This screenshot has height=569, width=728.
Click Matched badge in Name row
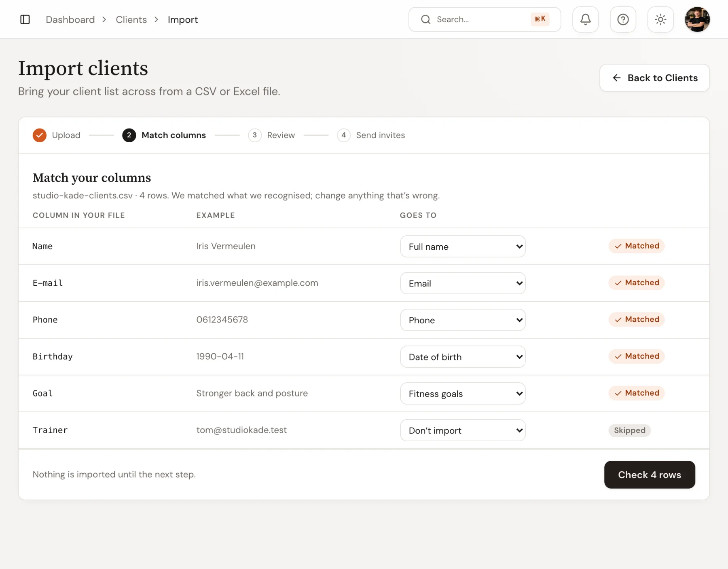[637, 246]
